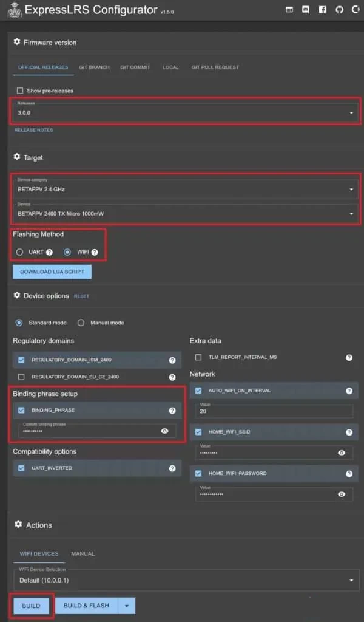
Task: Select Standard mode radio button
Action: pyautogui.click(x=19, y=323)
